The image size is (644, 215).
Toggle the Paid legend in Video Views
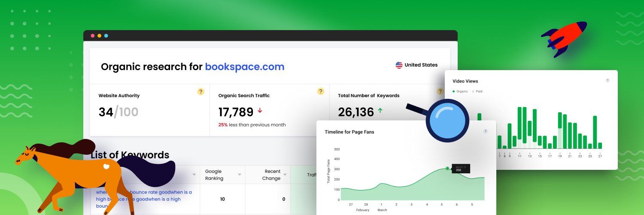(477, 91)
